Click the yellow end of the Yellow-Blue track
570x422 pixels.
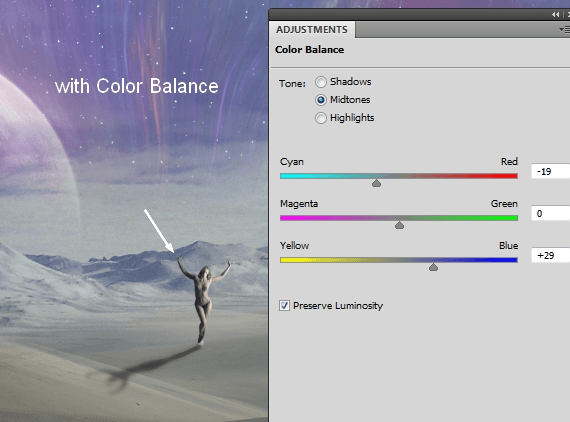point(286,260)
